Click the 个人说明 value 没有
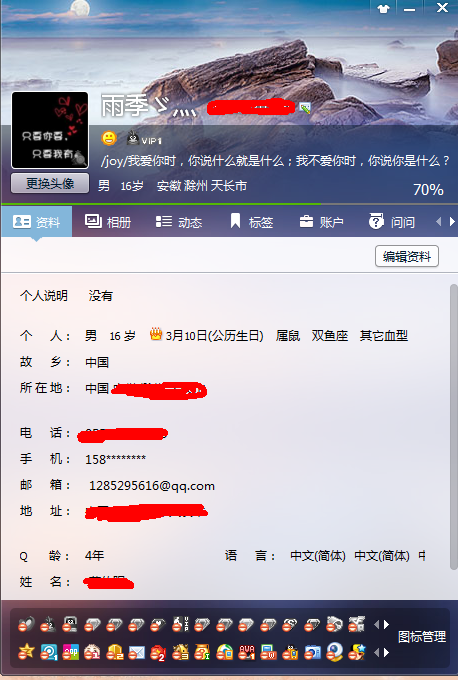 click(101, 296)
